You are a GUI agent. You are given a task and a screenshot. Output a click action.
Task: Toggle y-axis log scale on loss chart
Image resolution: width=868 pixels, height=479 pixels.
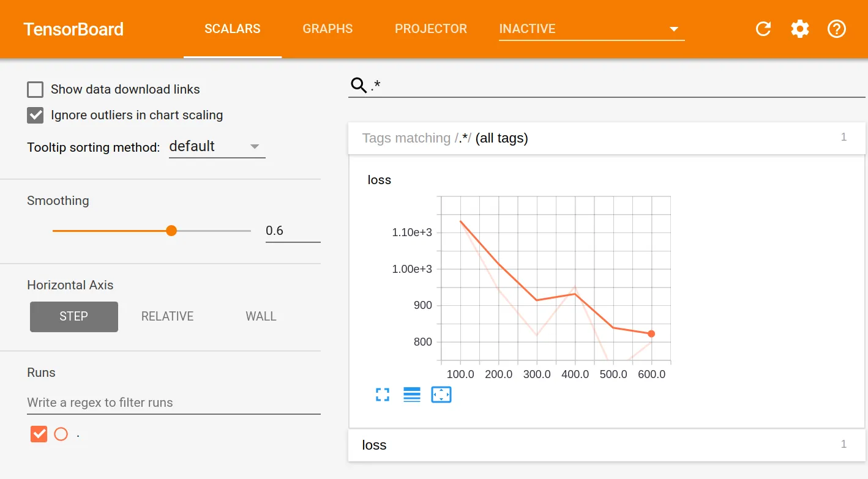412,395
